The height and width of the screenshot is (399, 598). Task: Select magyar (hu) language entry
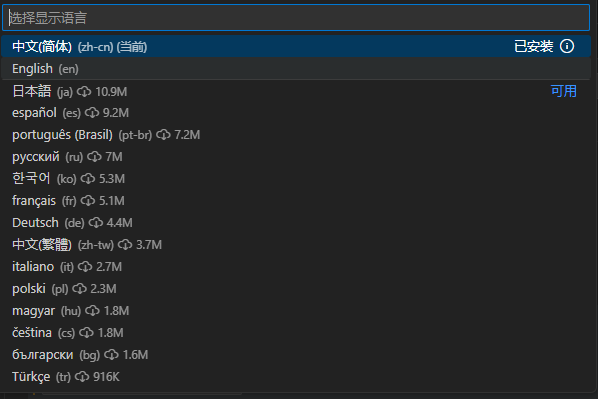click(296, 311)
